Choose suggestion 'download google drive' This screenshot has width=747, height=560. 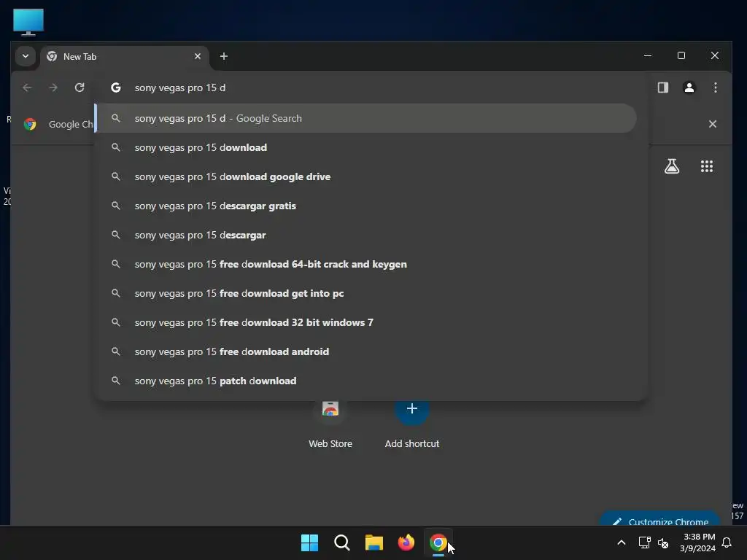click(x=366, y=176)
